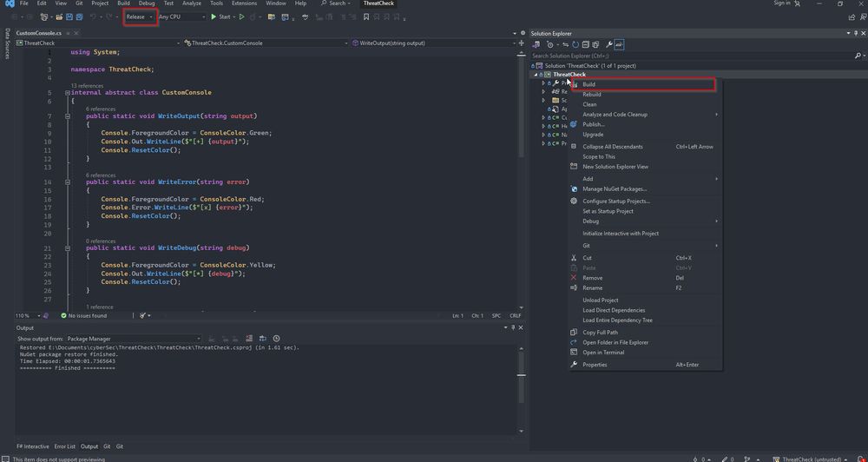This screenshot has height=462, width=868.
Task: Click the No issues found status indicator
Action: 83,316
